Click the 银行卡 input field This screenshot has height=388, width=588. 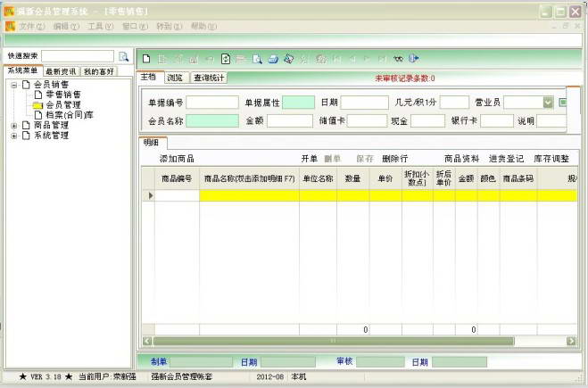click(x=496, y=120)
